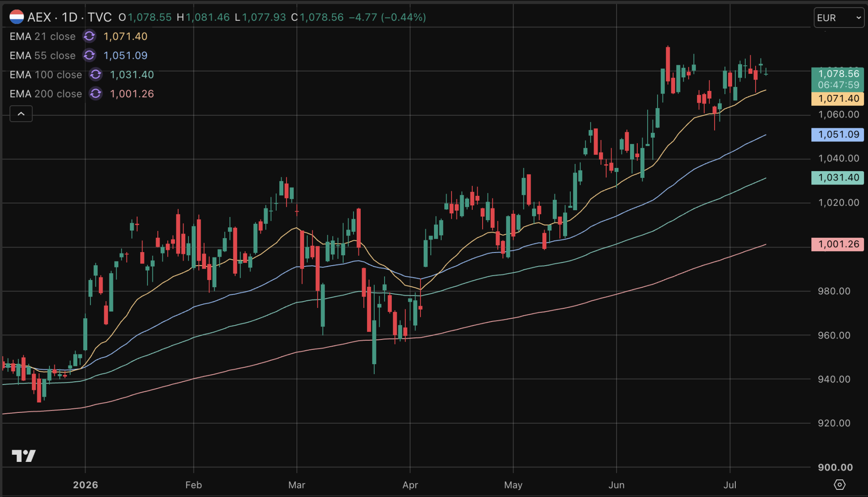Click the Mar label on time axis
Screen dimensions: 868x497
pyautogui.click(x=297, y=485)
